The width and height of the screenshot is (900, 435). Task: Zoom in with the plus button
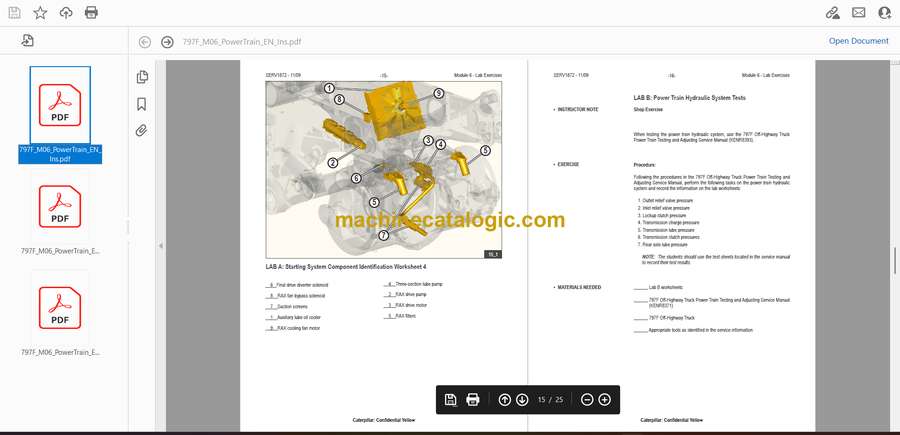click(604, 399)
